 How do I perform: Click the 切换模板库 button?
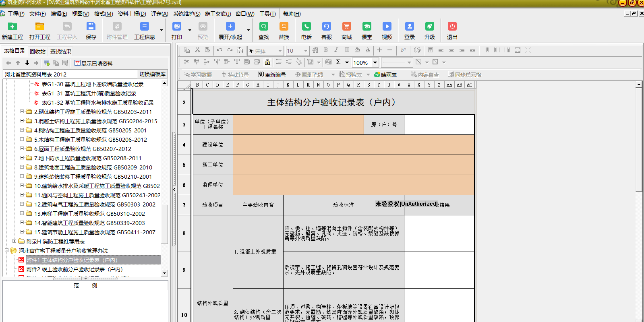(152, 74)
